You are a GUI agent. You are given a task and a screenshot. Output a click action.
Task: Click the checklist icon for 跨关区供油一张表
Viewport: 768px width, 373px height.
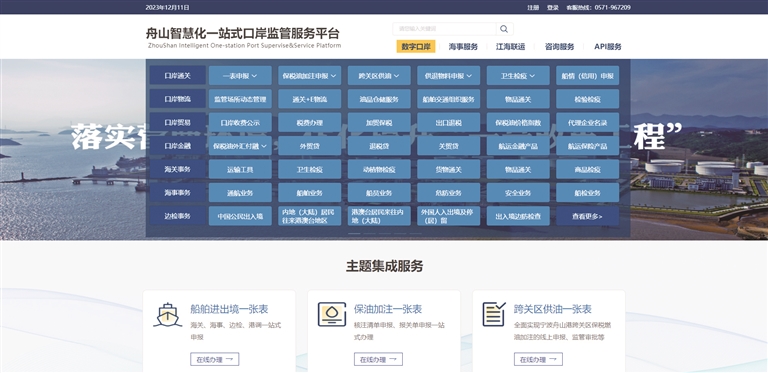pos(494,314)
